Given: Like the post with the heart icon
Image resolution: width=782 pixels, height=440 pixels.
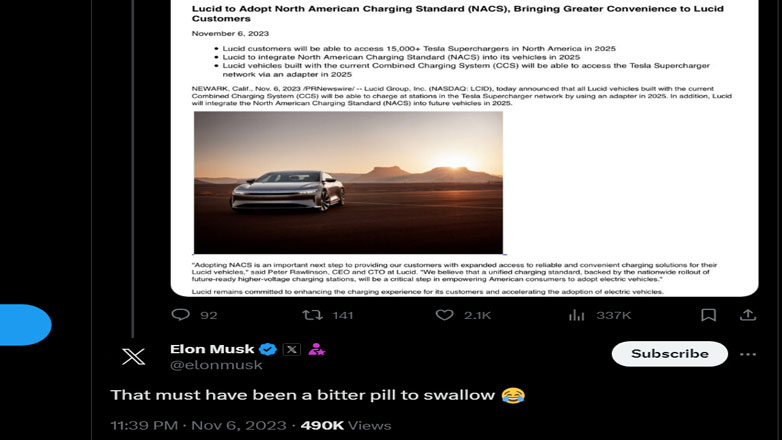Looking at the screenshot, I should click(x=444, y=315).
